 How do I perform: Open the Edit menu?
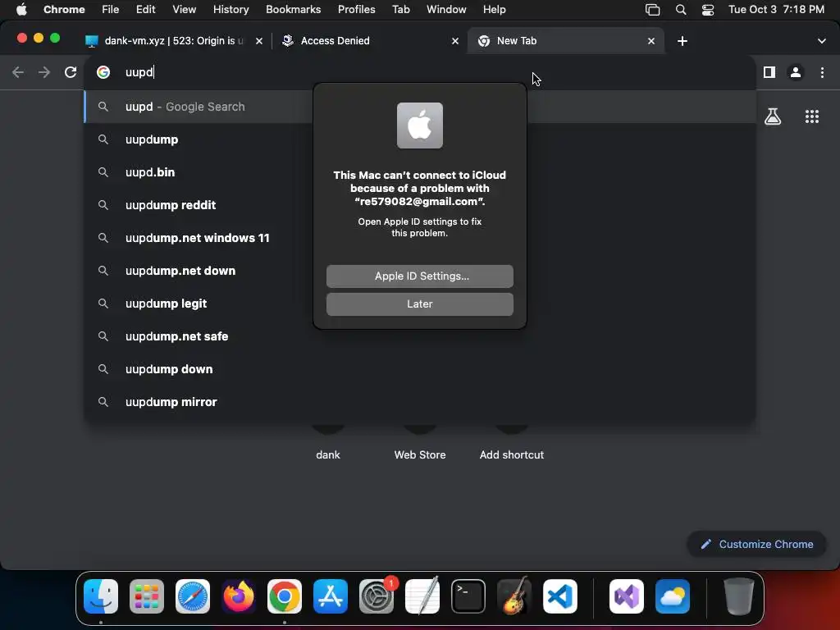146,10
